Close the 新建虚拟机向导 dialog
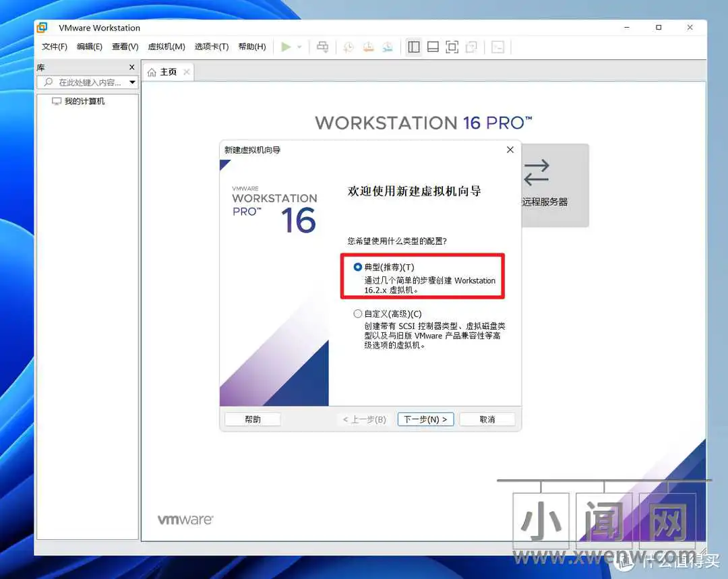Screen dimensions: 728x579 point(510,150)
